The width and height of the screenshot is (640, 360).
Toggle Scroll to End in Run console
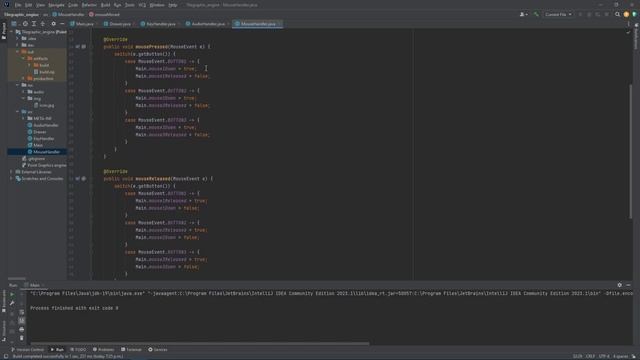[22, 321]
